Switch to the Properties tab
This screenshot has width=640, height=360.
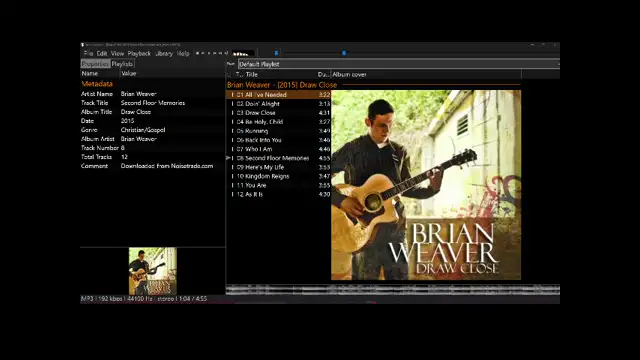tap(95, 64)
